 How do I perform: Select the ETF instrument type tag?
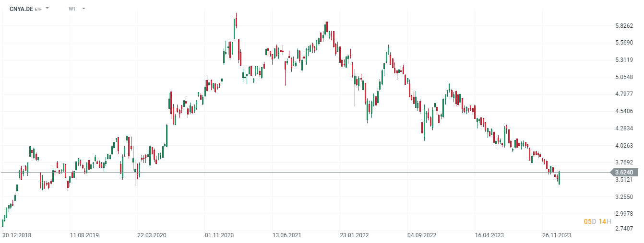pyautogui.click(x=38, y=9)
